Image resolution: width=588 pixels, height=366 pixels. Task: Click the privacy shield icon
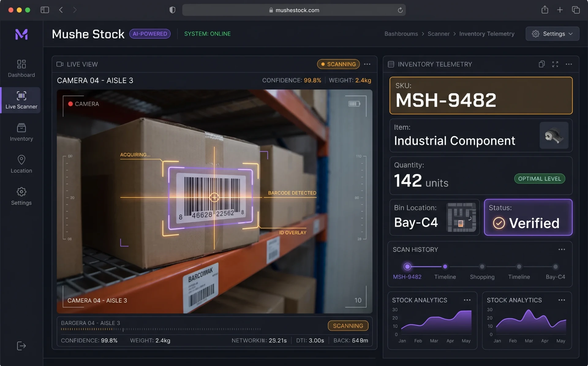(x=172, y=10)
